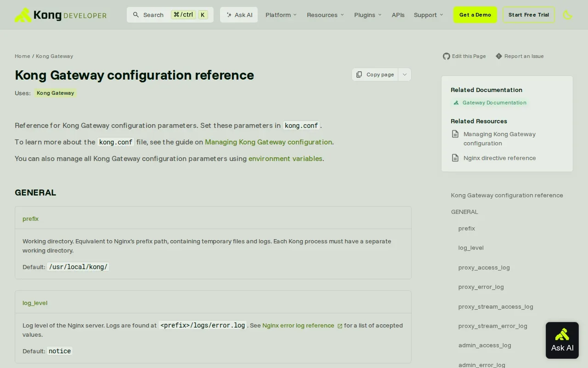Screen dimensions: 588x368
Task: Open Gateway Documentation related link
Action: 494,103
